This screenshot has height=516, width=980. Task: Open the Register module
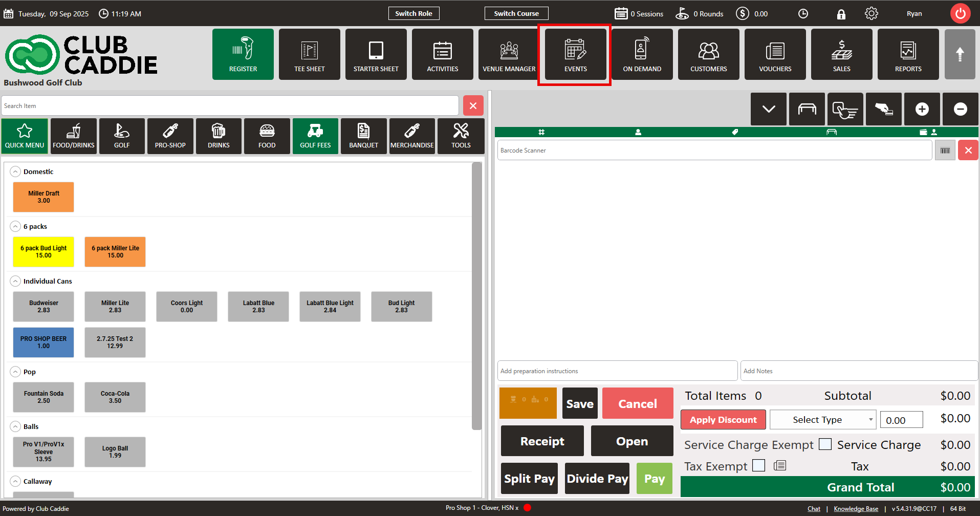pyautogui.click(x=243, y=54)
